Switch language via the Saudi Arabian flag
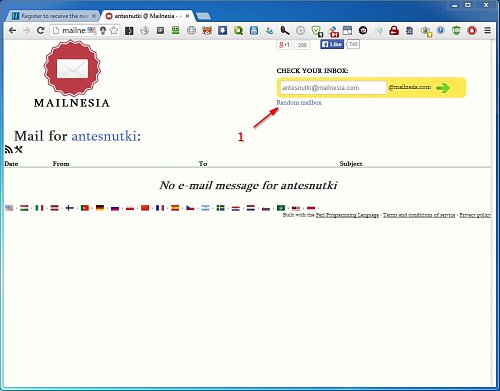 click(281, 208)
